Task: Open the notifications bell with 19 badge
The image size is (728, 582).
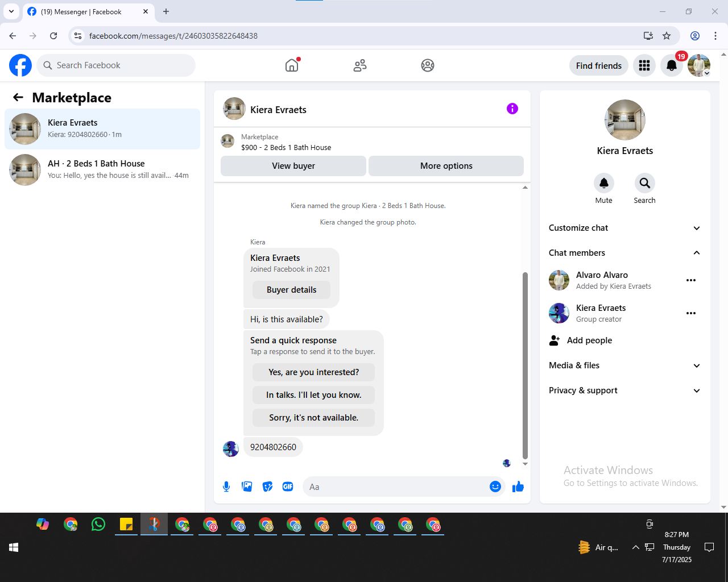Action: pyautogui.click(x=672, y=65)
